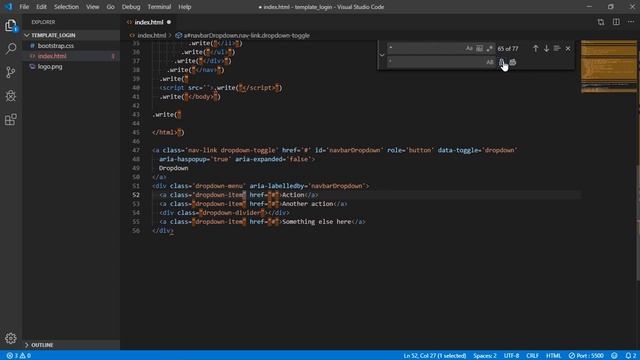The image size is (640, 360).
Task: Open the Terminal menu
Action: 159,7
